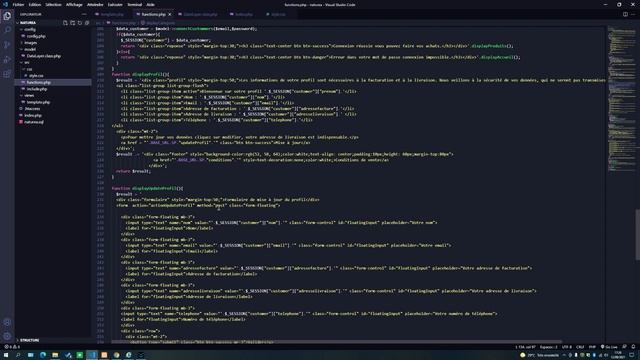Change indentation Espaces setting
The height and width of the screenshot is (360, 640).
pos(549,347)
